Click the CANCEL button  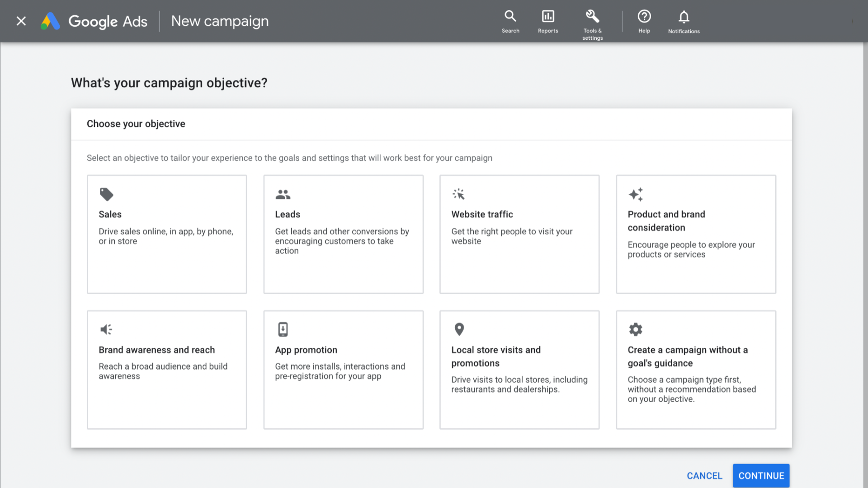(x=704, y=476)
